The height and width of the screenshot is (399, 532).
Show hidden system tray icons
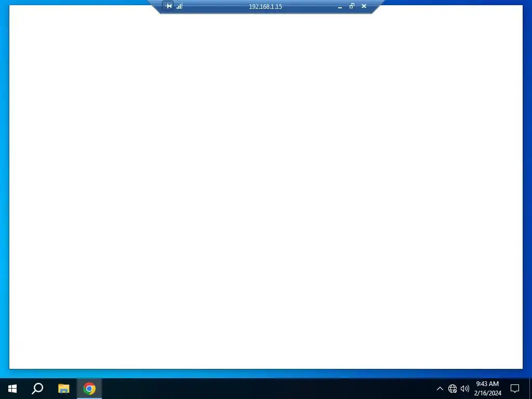click(x=440, y=389)
